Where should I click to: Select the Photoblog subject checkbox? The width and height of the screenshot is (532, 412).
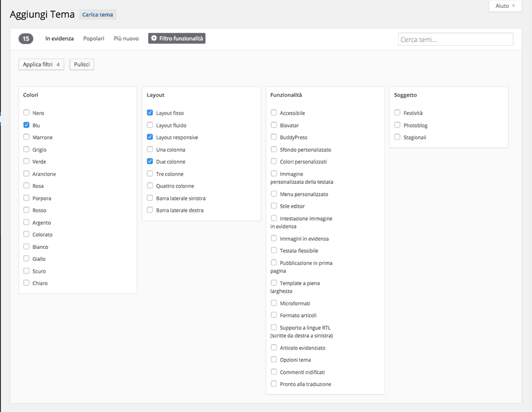pyautogui.click(x=397, y=125)
